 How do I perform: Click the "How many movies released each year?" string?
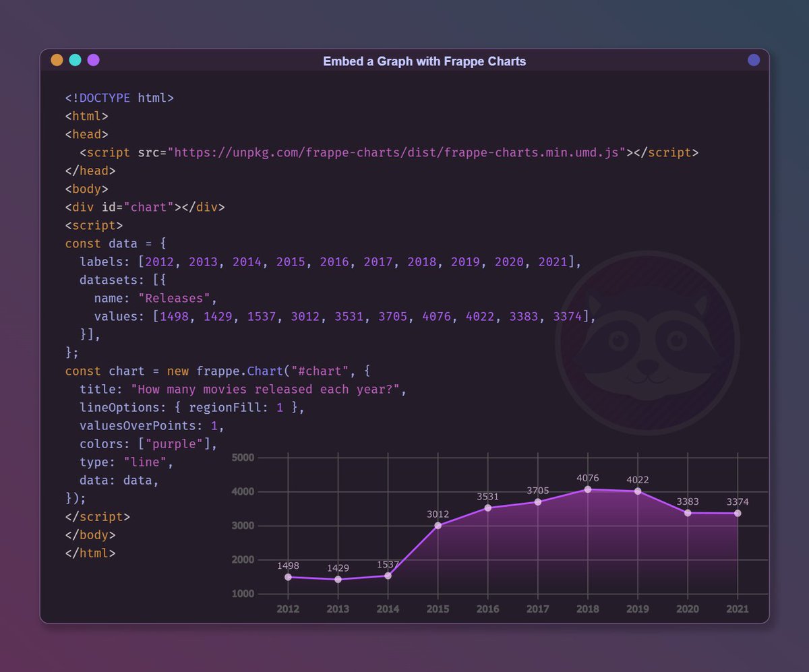click(x=265, y=389)
